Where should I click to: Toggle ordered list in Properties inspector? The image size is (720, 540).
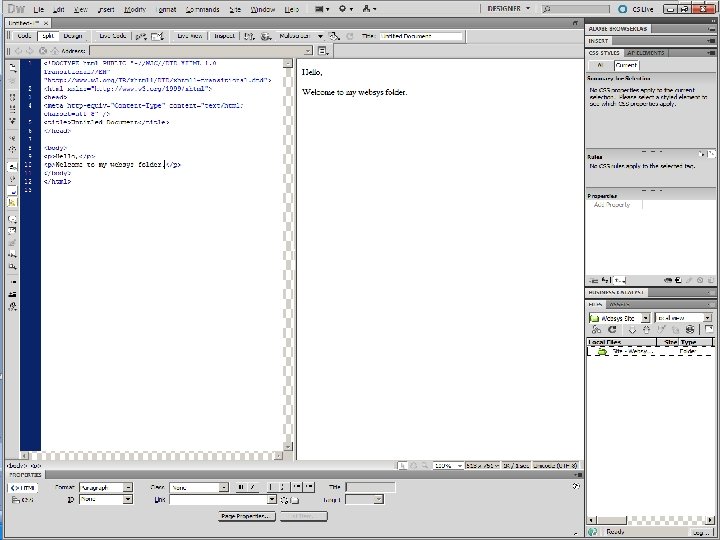[x=282, y=487]
